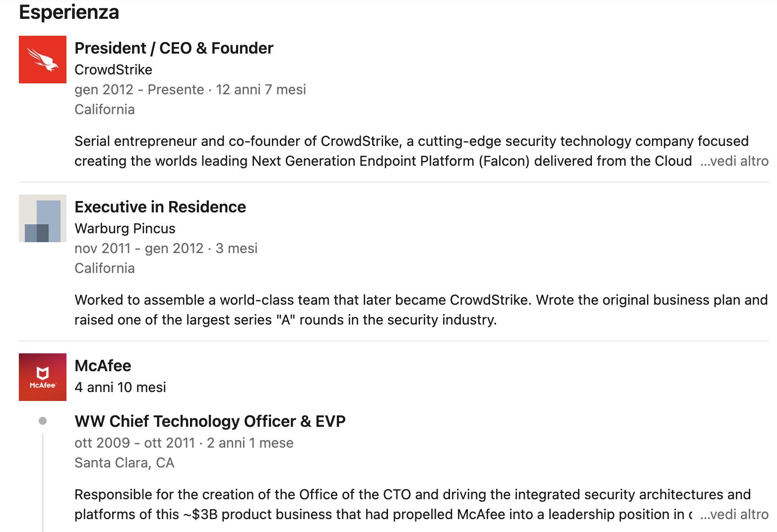Expand CrowdStrike description with vedi altro
777x532 pixels.
pos(734,161)
